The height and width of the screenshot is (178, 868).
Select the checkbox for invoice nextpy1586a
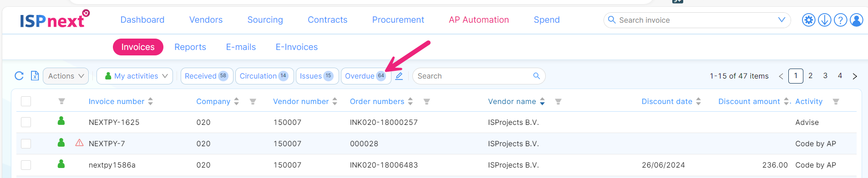click(26, 165)
